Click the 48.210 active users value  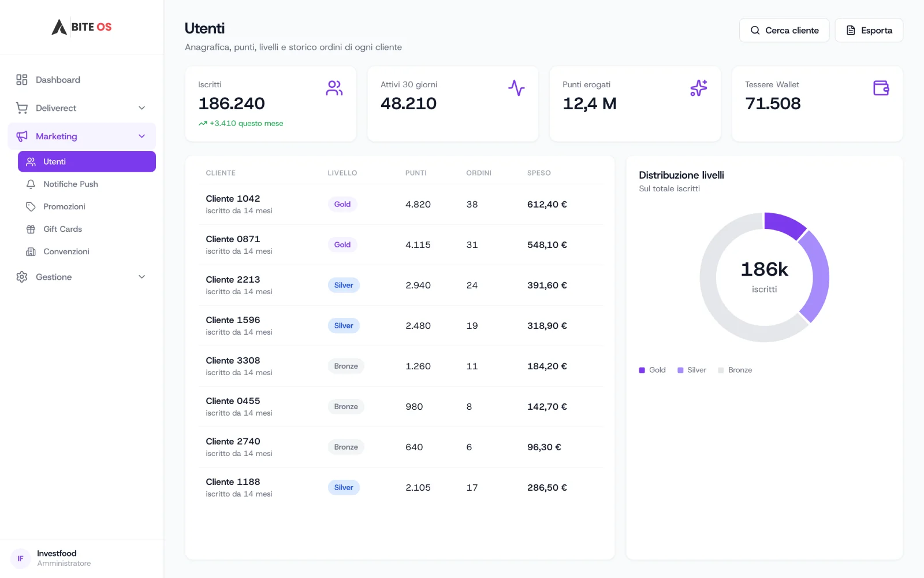(x=408, y=104)
